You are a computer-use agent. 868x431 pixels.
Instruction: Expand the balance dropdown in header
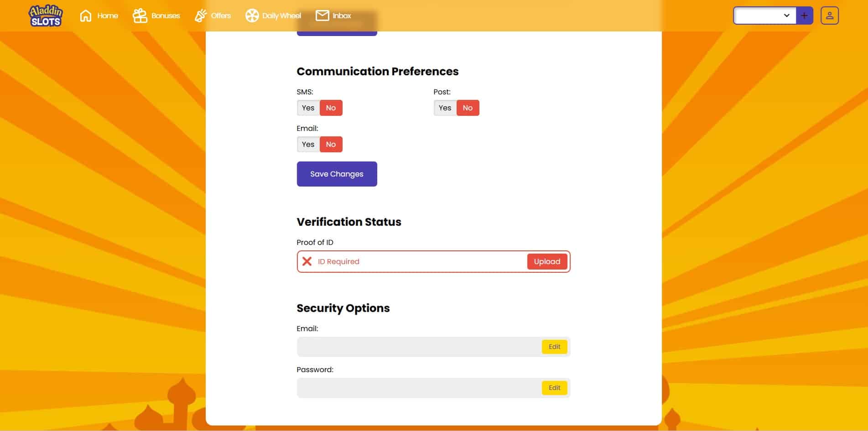(765, 16)
